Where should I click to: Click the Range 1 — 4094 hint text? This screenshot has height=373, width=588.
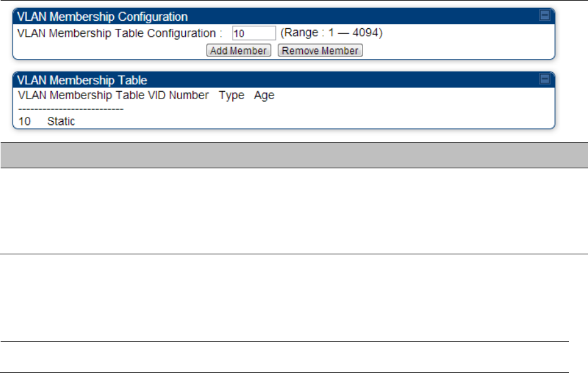tap(331, 33)
